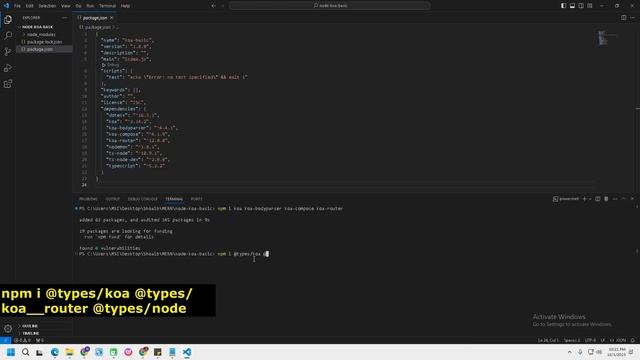Open terminal panel More Actions ellipsis
Image resolution: width=640 pixels, height=360 pixels.
tap(615, 199)
